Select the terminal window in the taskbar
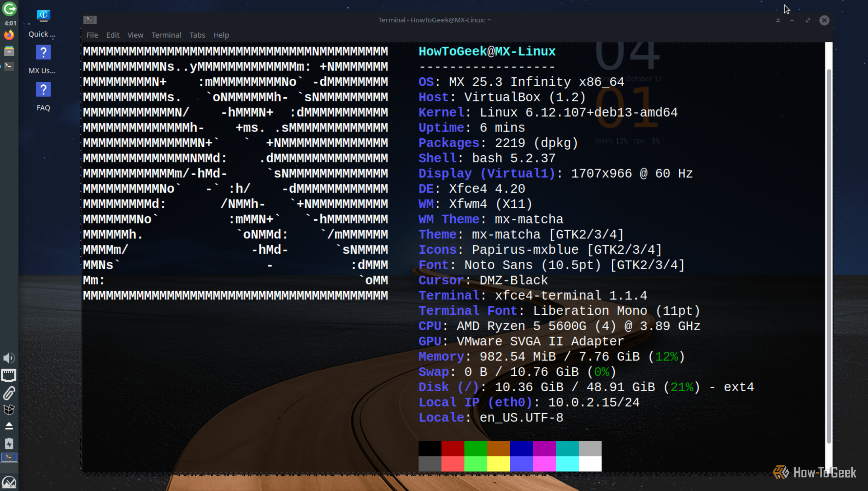 tap(9, 457)
